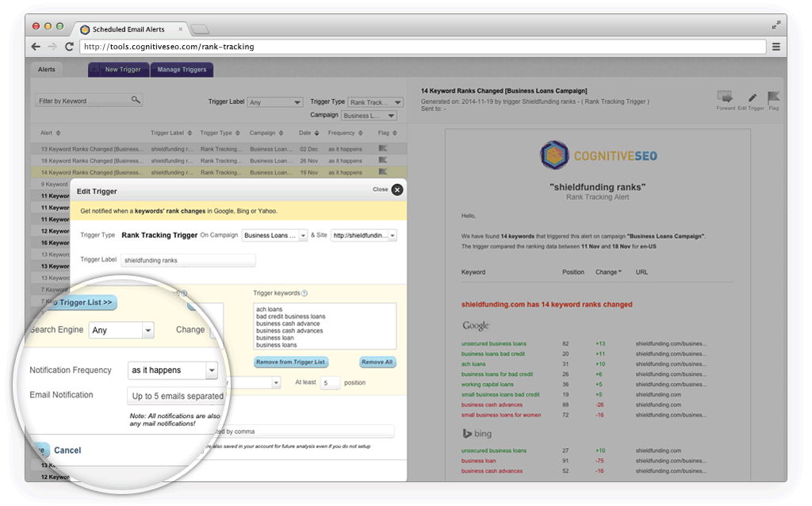Click the cognitiveSEO logo in email
Screen dimensions: 812x506
tap(598, 155)
